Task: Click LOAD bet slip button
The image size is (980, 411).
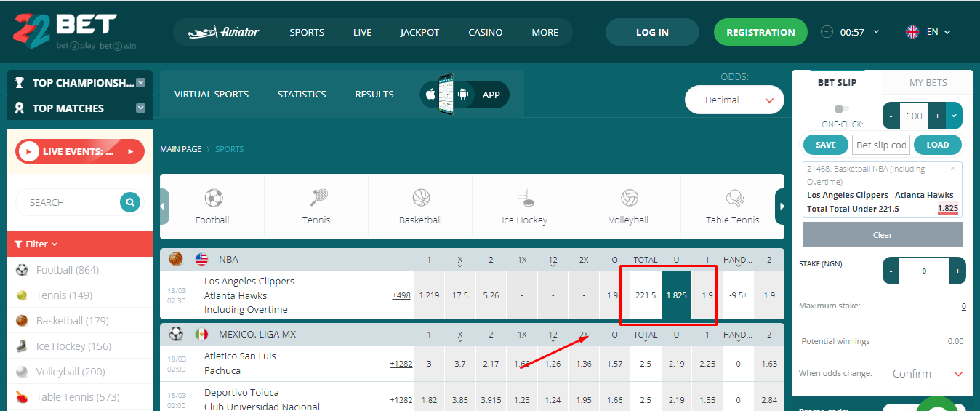Action: 938,145
